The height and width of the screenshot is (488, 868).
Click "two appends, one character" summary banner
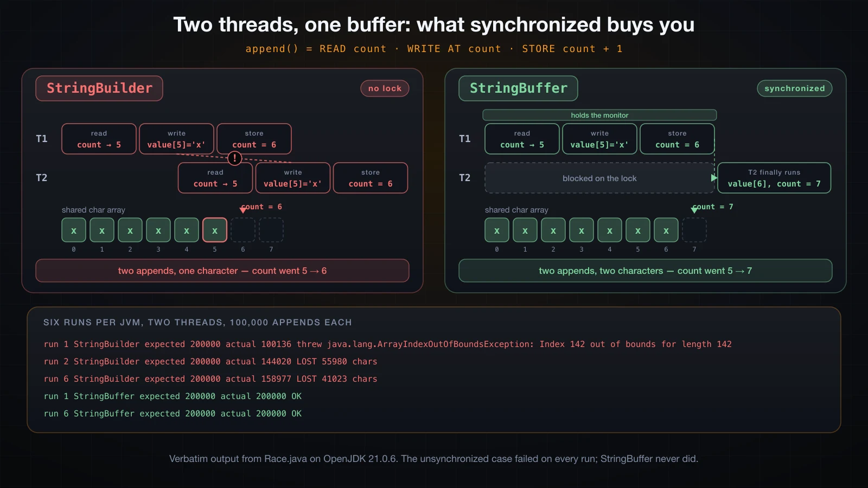(x=222, y=271)
